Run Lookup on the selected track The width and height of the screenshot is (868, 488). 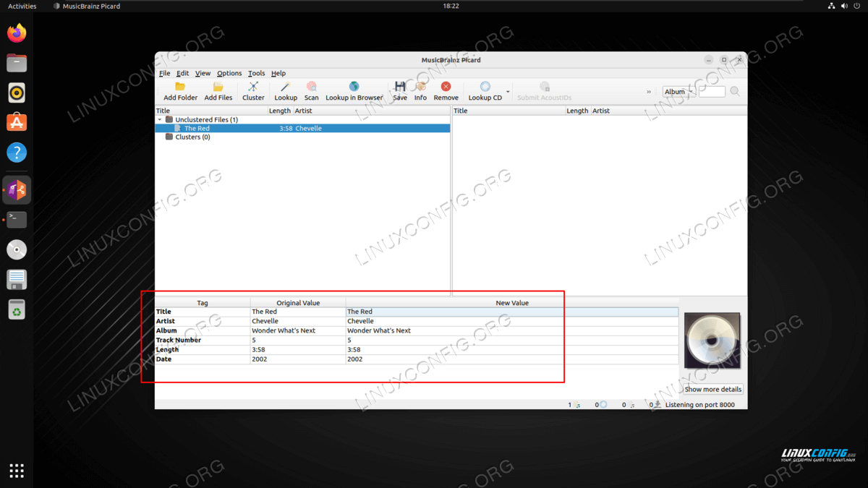[286, 91]
